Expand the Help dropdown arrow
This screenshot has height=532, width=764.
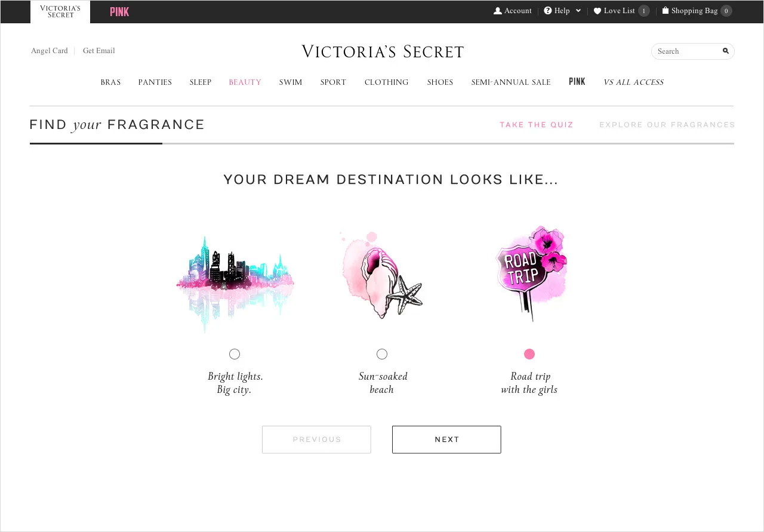point(578,11)
